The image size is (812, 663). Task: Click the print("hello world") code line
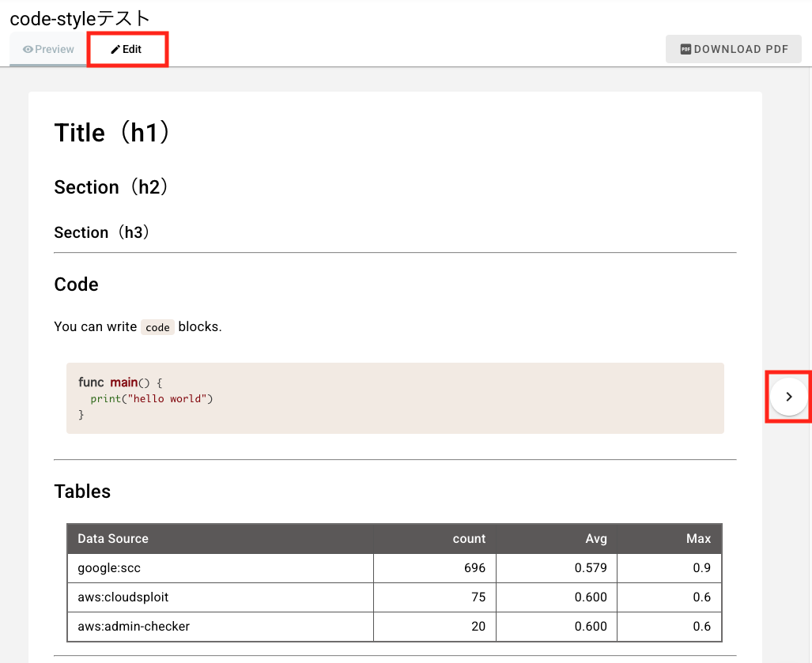152,398
